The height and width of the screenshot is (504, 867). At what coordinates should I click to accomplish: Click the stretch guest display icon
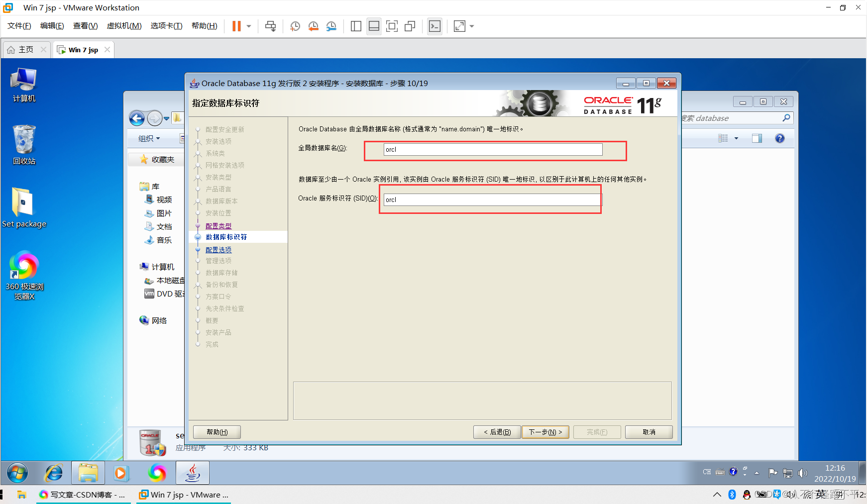(x=459, y=26)
